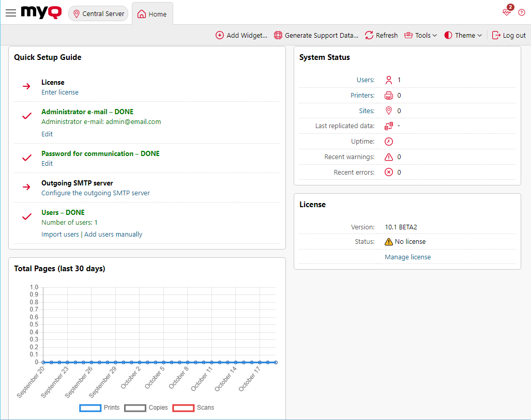Open notifications via heart icon with badge 2

506,12
